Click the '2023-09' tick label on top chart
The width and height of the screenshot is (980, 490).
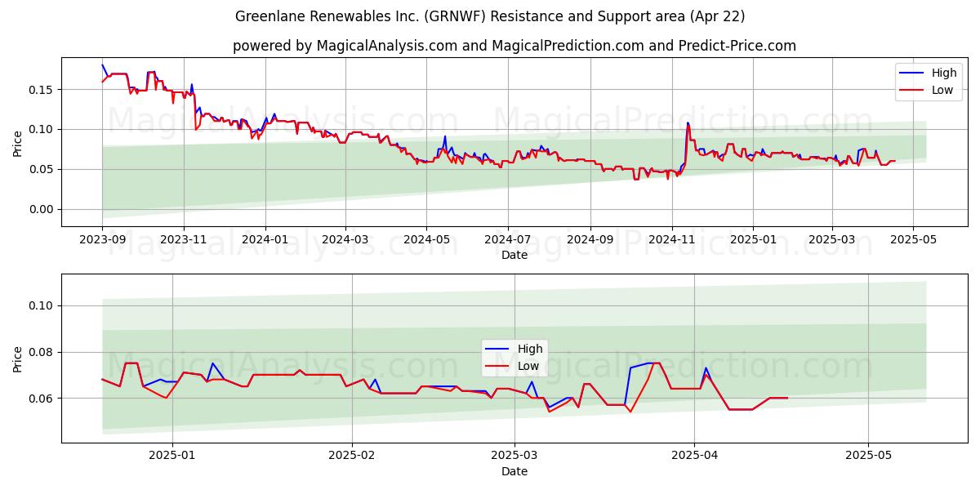click(102, 240)
